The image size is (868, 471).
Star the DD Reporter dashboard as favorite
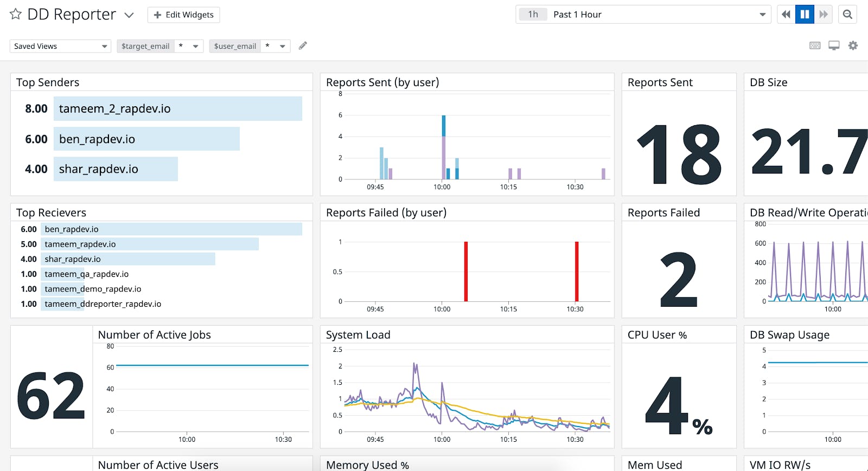16,14
